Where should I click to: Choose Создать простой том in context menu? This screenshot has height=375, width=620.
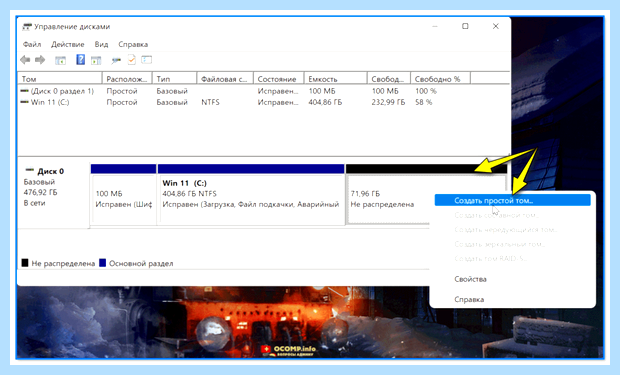click(512, 201)
